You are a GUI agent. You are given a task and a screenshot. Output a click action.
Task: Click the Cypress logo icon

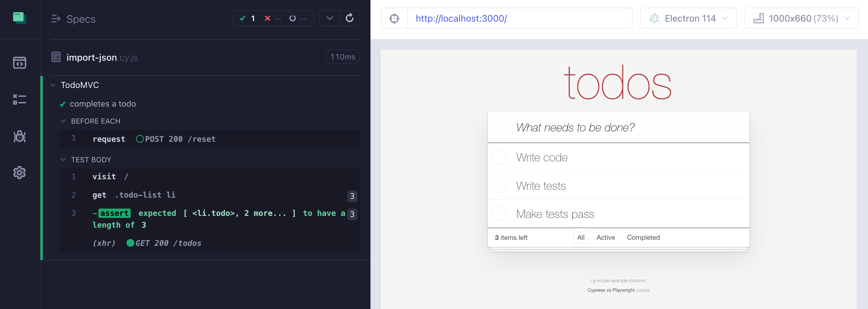19,18
